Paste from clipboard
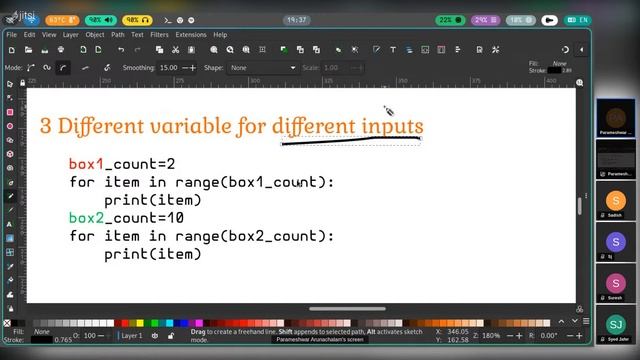640x360 pixels. pyautogui.click(x=191, y=50)
